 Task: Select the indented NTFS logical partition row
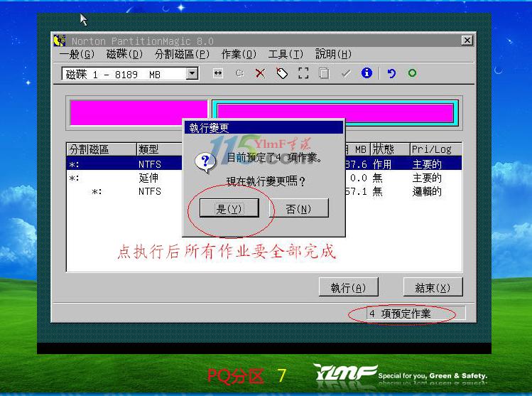pos(264,191)
